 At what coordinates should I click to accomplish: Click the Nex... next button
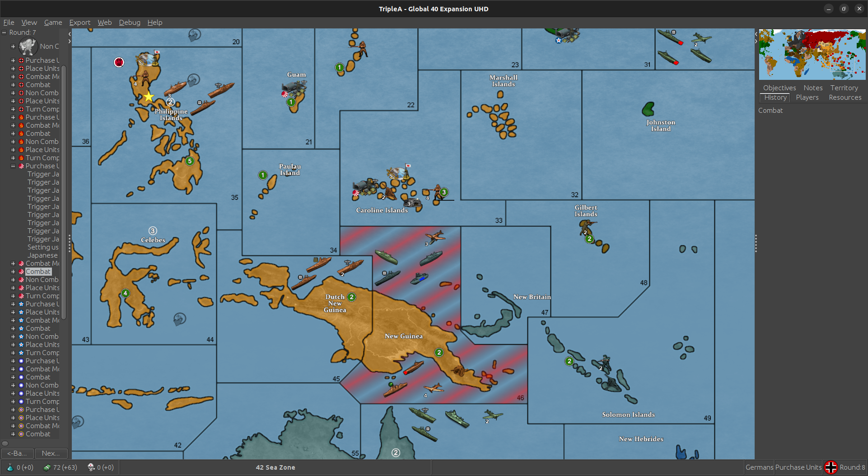(51, 453)
